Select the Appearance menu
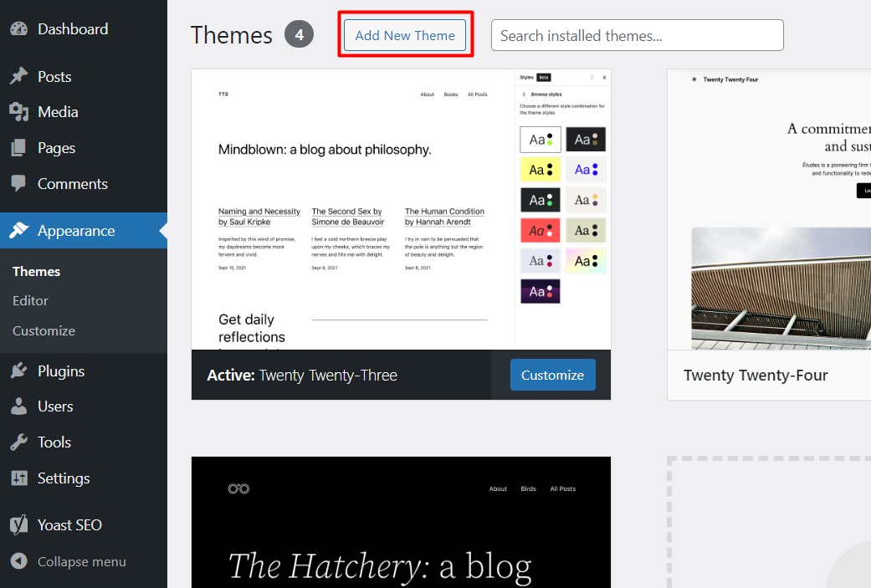This screenshot has width=871, height=588. [x=84, y=230]
